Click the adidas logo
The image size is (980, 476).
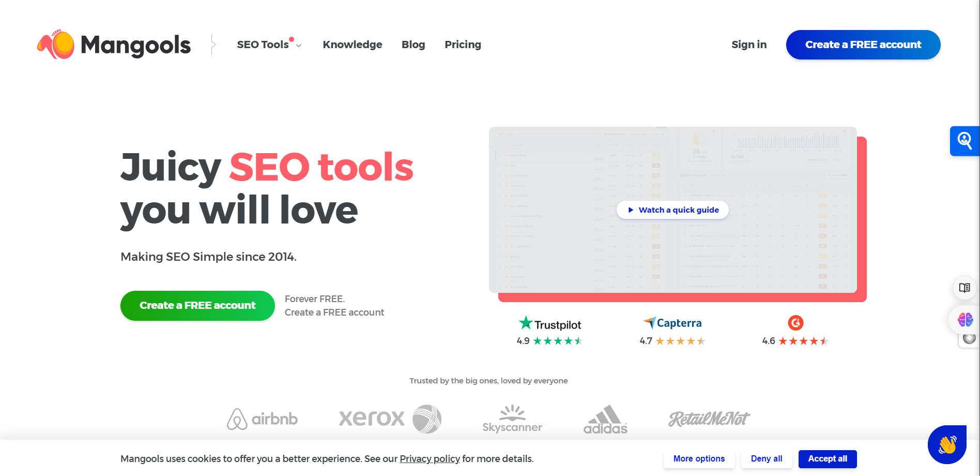[605, 419]
